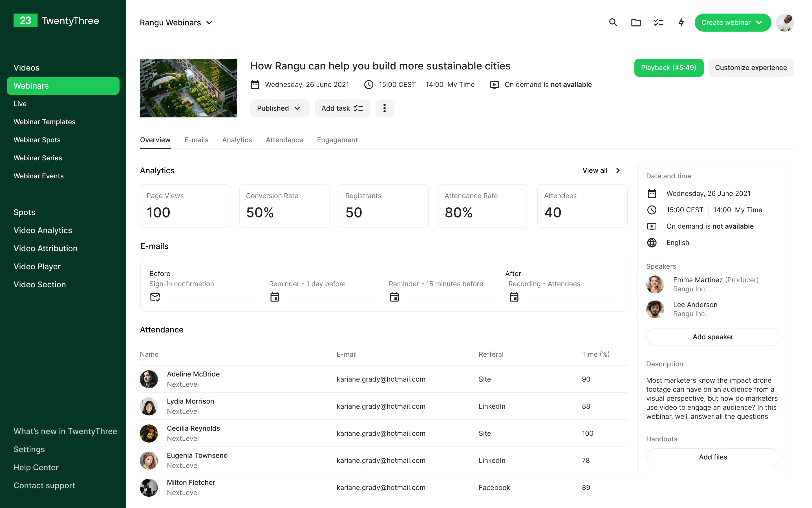
Task: Click the Attendance Rate 80% card
Action: 483,206
